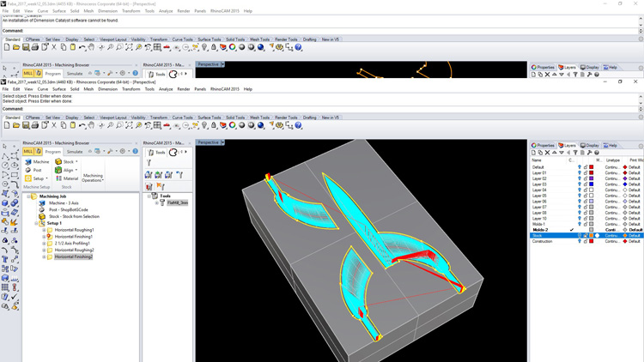Image resolution: width=644 pixels, height=362 pixels.
Task: Toggle lock icon of Layer 02
Action: [x=586, y=178]
